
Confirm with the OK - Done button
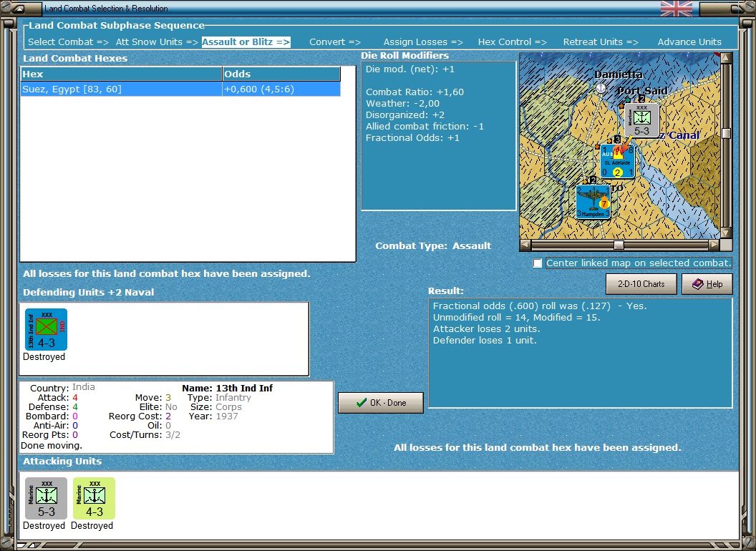(x=380, y=403)
